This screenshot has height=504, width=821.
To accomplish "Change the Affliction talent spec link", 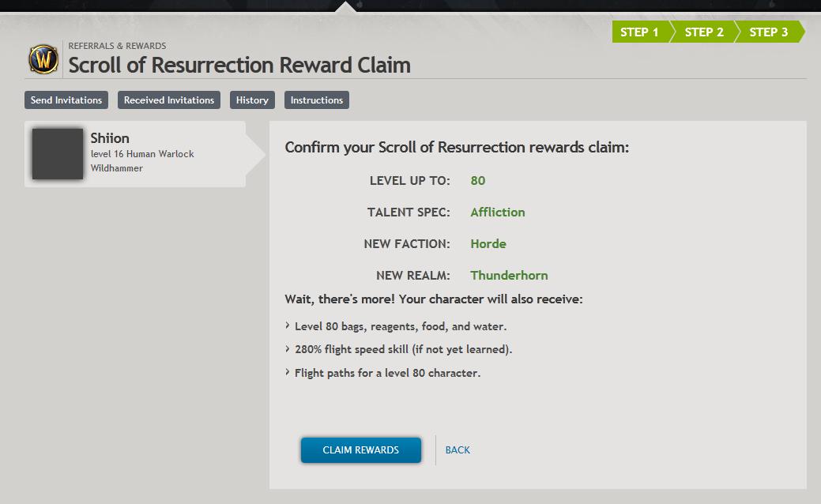I will point(497,212).
